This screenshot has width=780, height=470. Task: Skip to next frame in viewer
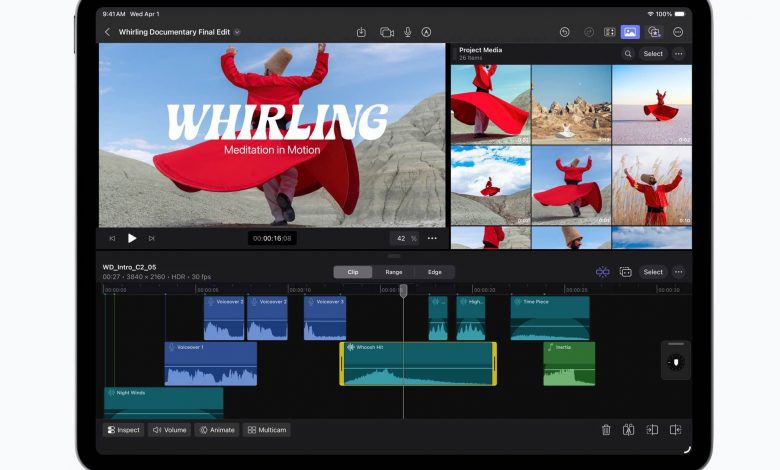[x=152, y=238]
